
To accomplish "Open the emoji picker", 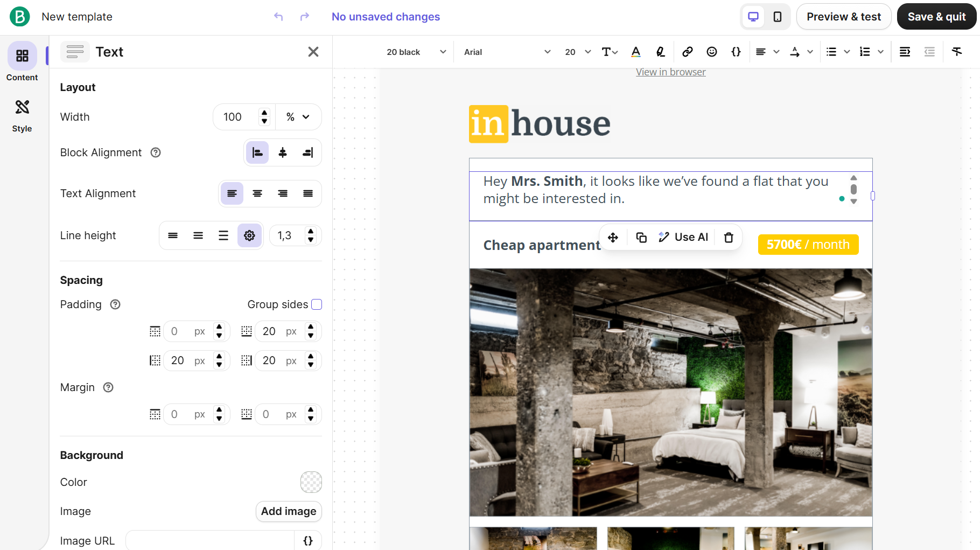I will (x=712, y=52).
